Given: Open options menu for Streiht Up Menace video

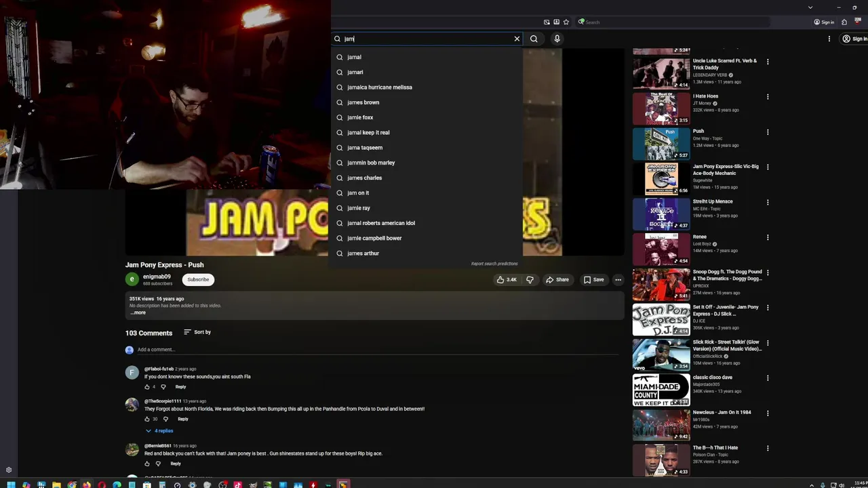Looking at the screenshot, I should tap(768, 202).
